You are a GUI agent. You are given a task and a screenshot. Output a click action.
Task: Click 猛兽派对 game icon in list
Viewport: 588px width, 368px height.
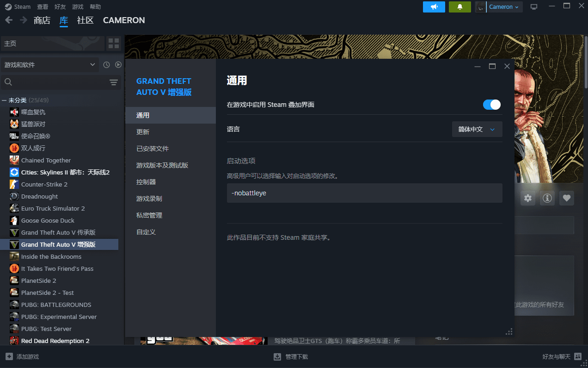(14, 124)
